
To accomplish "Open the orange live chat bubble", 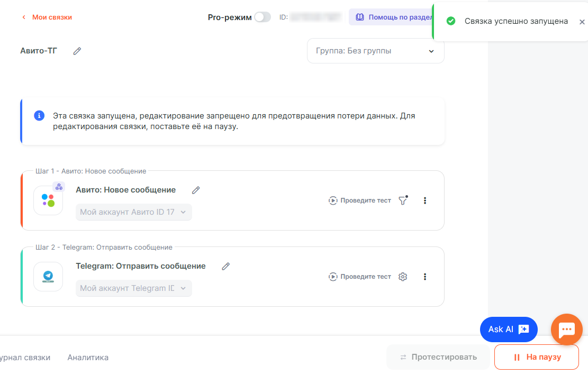I will pos(566,329).
